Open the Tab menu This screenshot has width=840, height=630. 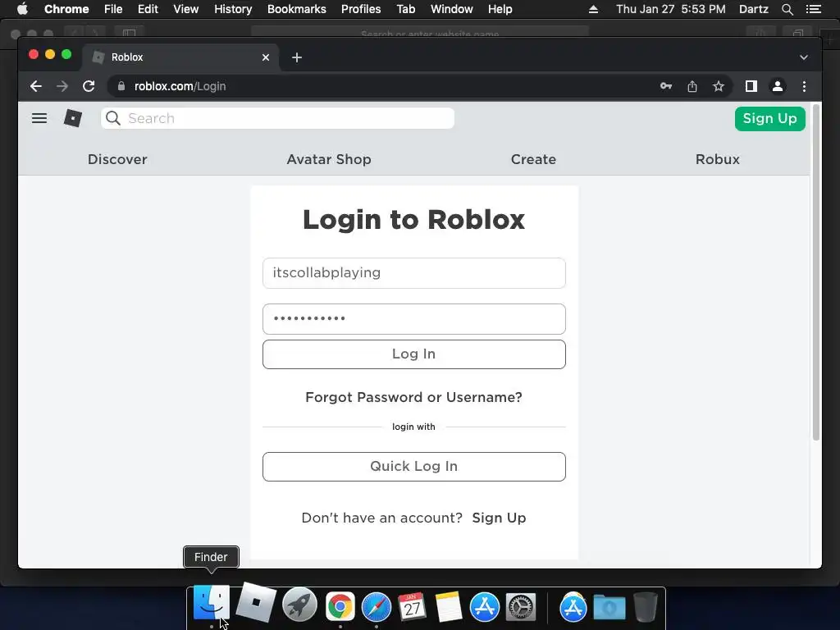[x=405, y=9]
